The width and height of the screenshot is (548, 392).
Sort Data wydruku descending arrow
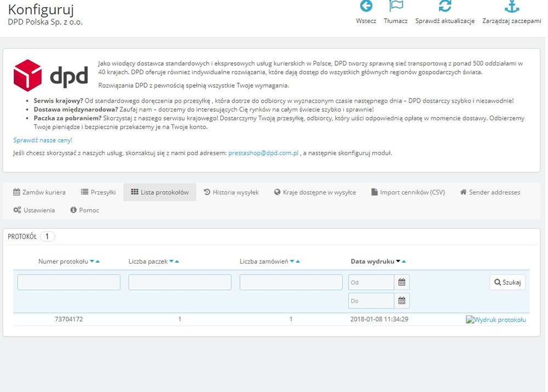[398, 261]
